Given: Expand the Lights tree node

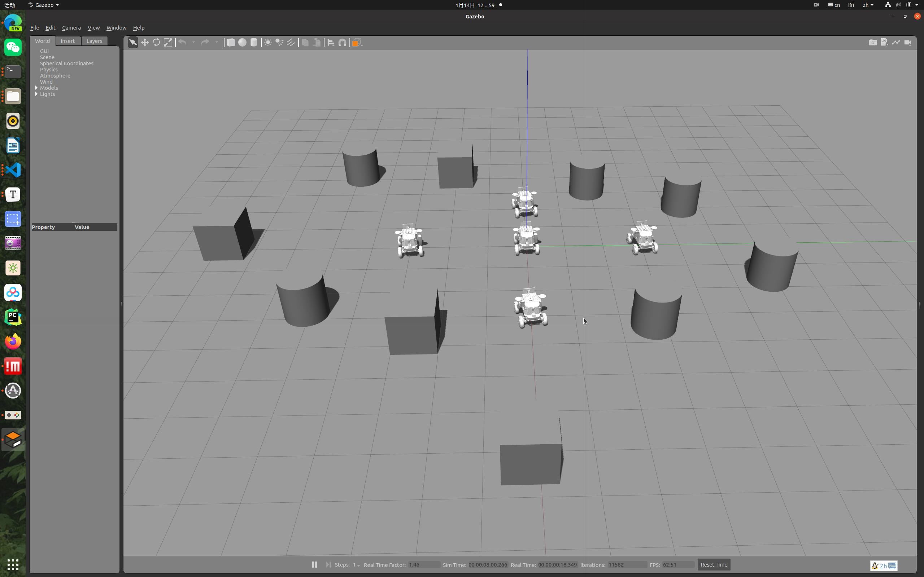Looking at the screenshot, I should [37, 94].
